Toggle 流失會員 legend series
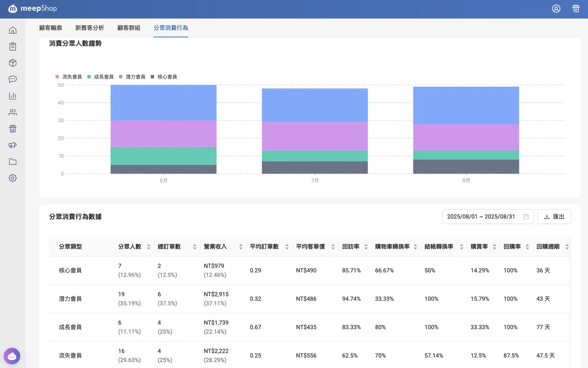Viewport: 588px width, 368px height. point(69,77)
